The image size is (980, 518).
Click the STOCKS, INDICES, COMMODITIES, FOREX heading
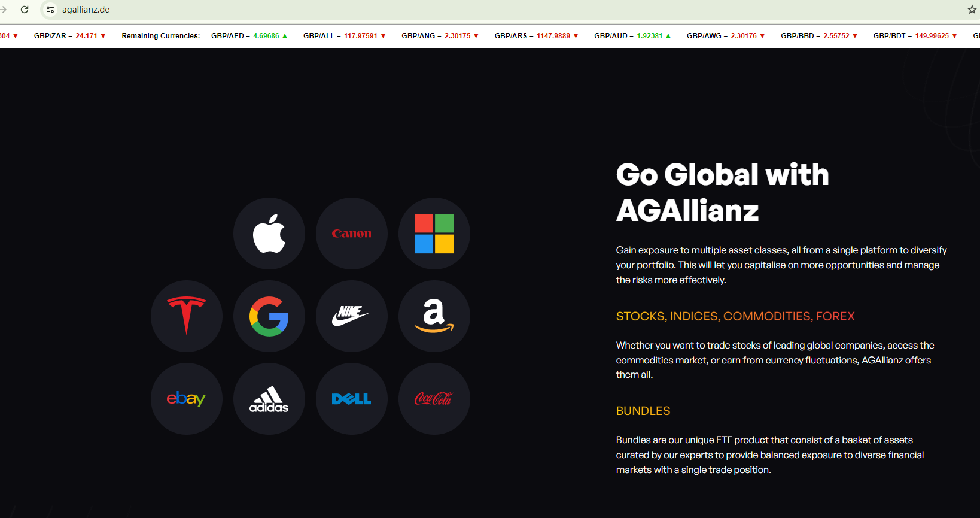[735, 316]
